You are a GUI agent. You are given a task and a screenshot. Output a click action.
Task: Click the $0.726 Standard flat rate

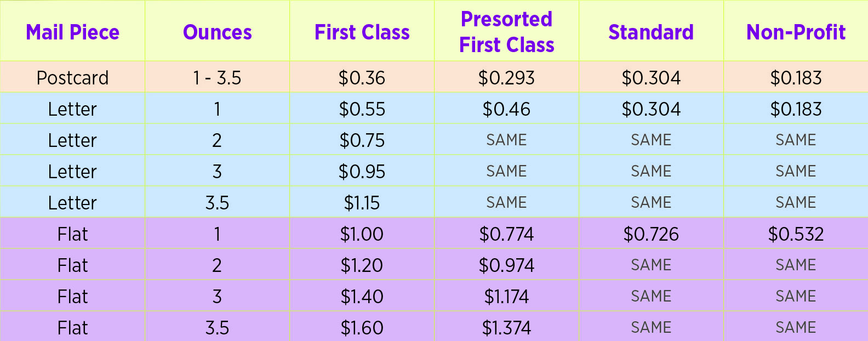651,234
